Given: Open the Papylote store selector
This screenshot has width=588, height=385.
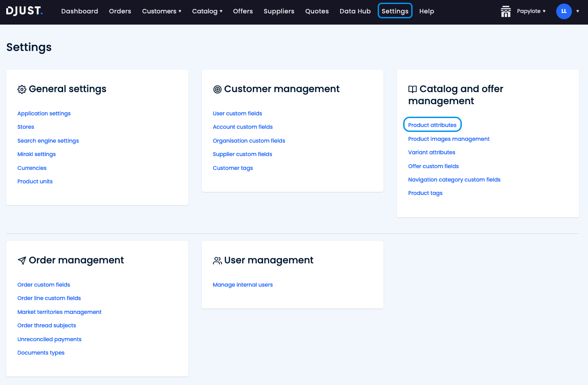Looking at the screenshot, I should coord(531,11).
